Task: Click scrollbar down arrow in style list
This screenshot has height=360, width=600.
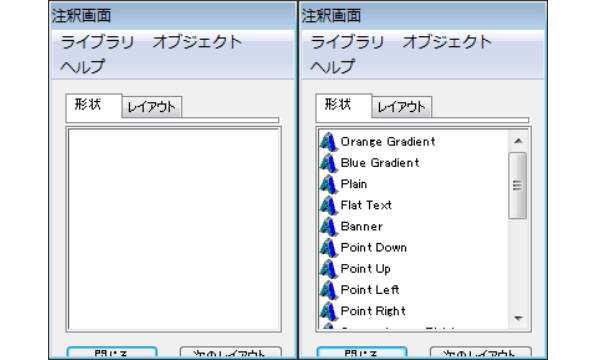Action: point(518,318)
